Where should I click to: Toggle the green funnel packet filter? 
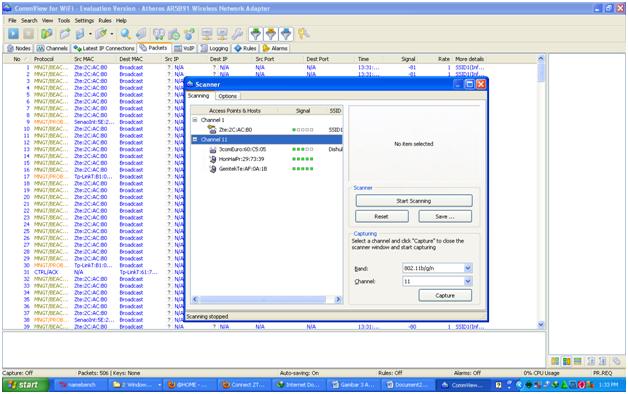pyautogui.click(x=256, y=34)
